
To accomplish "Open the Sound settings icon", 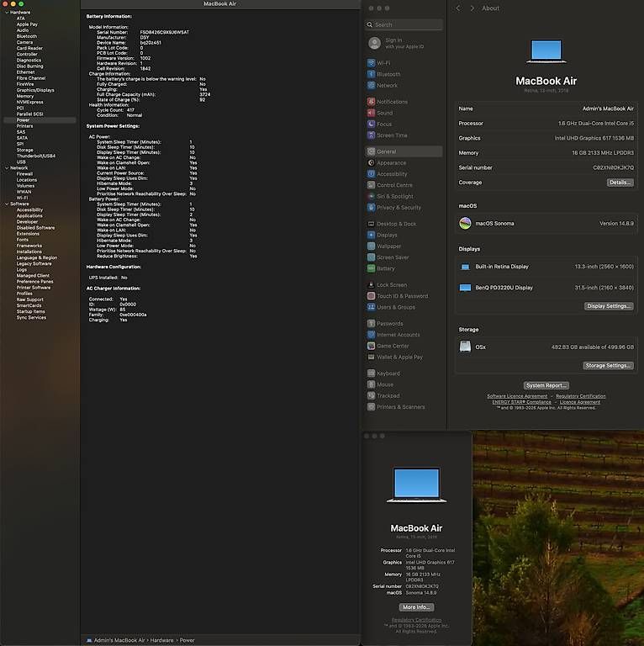I will pyautogui.click(x=371, y=113).
